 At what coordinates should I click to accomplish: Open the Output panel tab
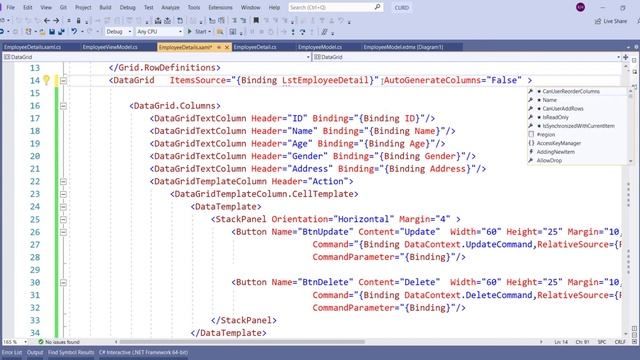pos(35,353)
